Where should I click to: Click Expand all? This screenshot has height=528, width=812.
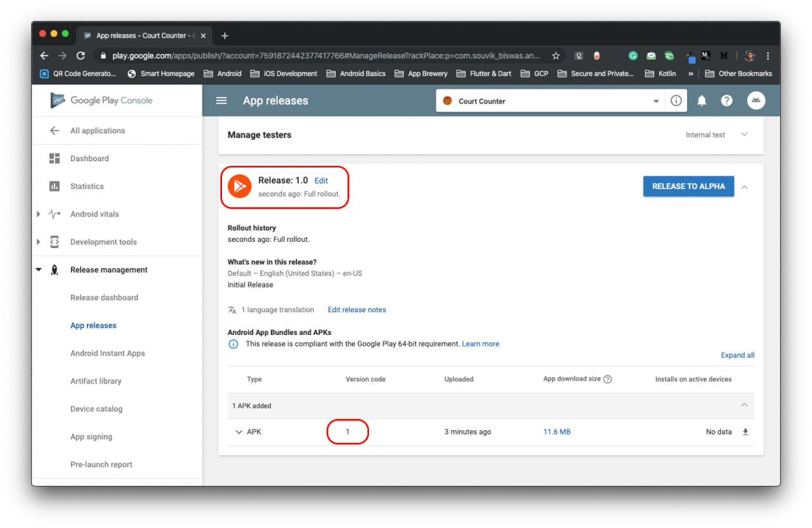[738, 355]
